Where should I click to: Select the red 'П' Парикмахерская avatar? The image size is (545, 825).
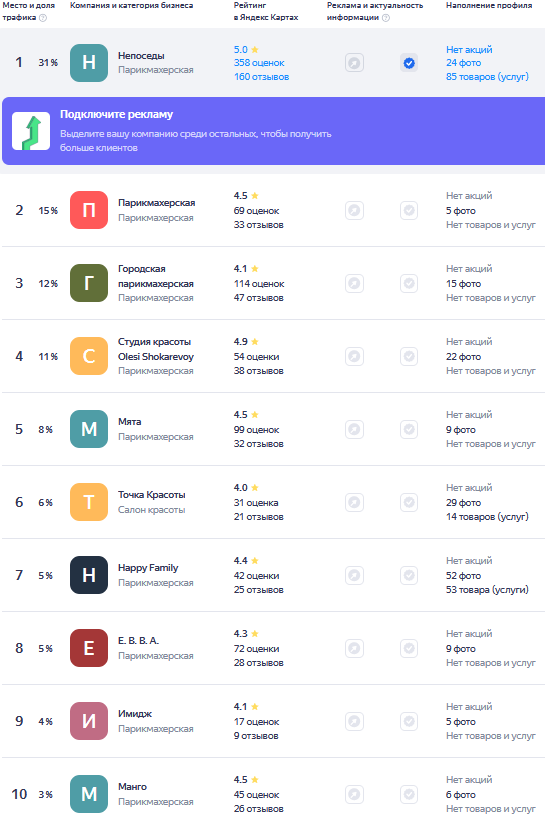(x=89, y=210)
